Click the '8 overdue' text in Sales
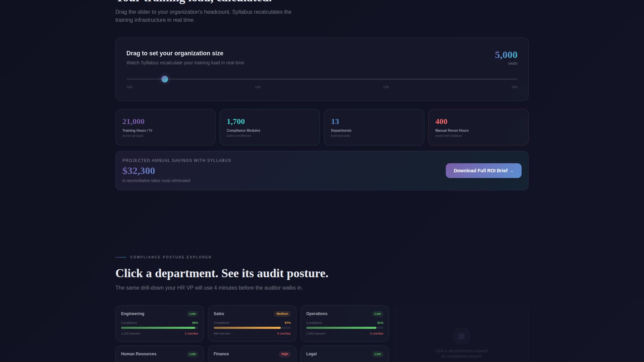 [284, 334]
